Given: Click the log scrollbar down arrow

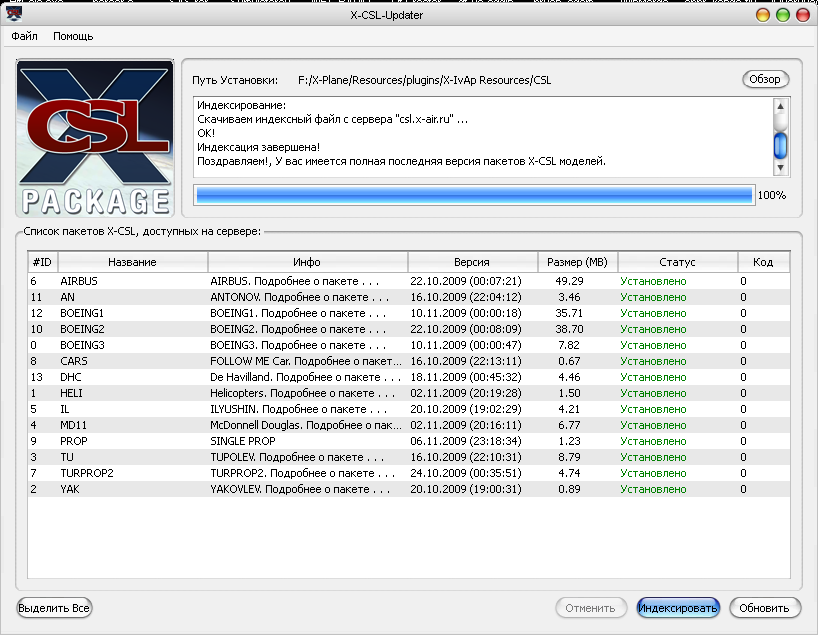Looking at the screenshot, I should pos(780,168).
